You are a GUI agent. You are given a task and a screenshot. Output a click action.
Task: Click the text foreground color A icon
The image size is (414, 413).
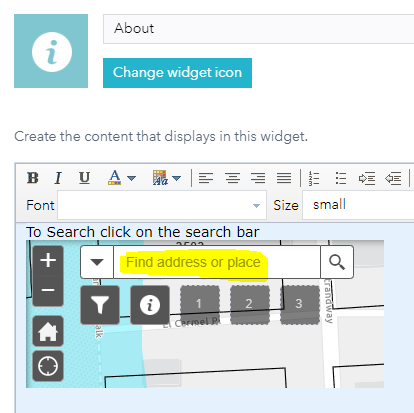tap(115, 178)
